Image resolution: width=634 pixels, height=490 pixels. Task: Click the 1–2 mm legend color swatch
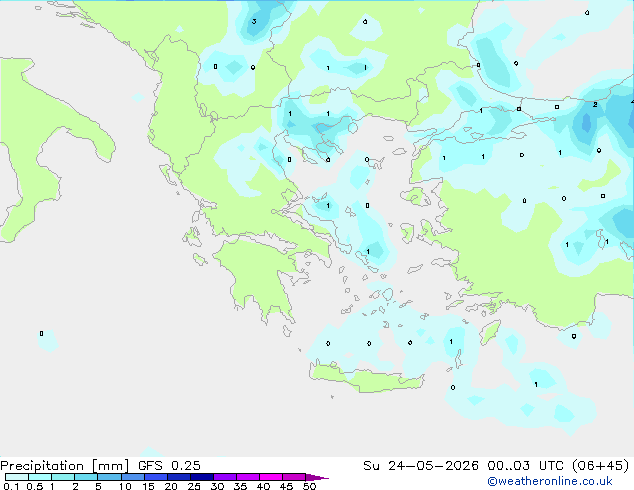(63, 477)
